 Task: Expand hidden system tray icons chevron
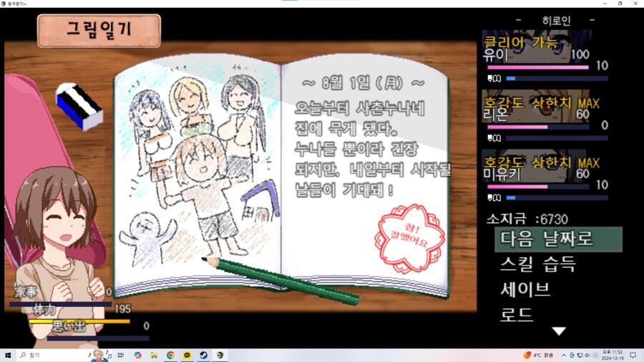(x=563, y=355)
